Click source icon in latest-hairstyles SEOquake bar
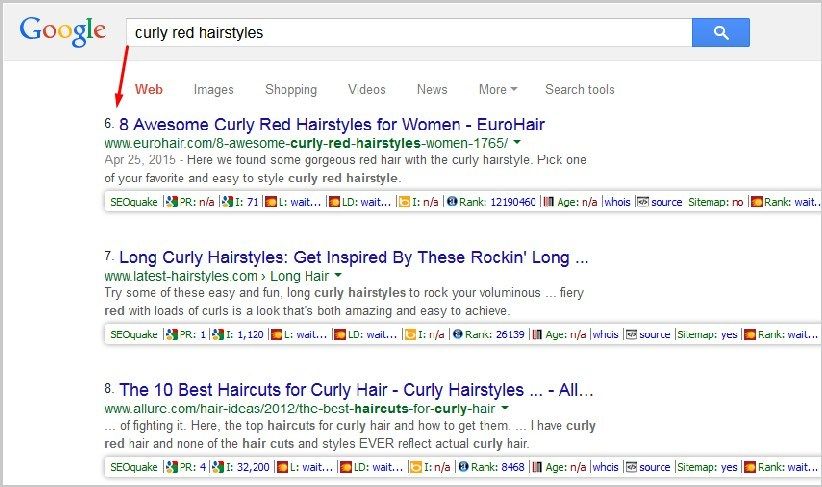The image size is (822, 487). (632, 334)
